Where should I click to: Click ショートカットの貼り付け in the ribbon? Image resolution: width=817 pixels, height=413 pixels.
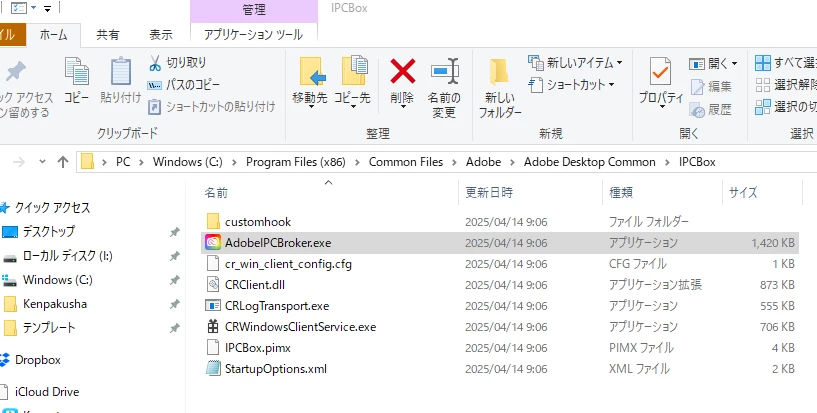212,107
